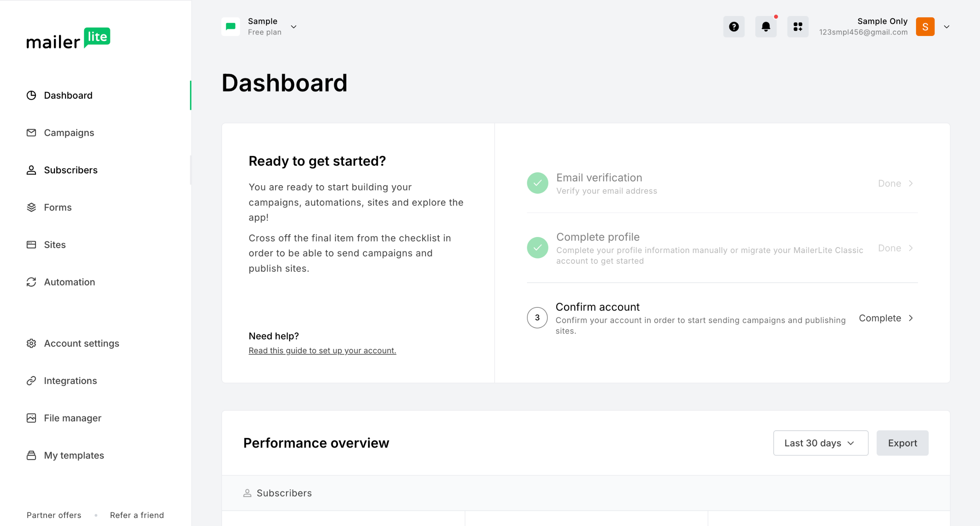Click the Automation refresh icon
This screenshot has width=980, height=526.
pos(31,282)
